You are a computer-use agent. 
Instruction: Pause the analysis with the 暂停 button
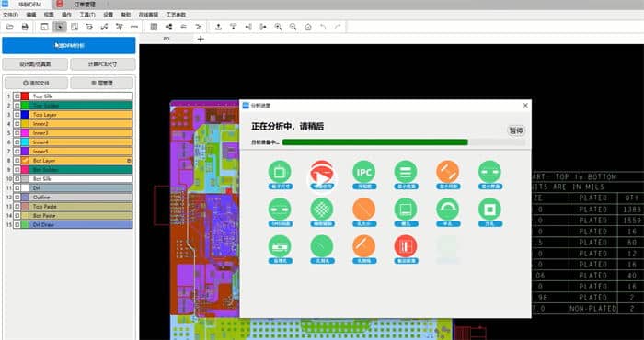(517, 130)
